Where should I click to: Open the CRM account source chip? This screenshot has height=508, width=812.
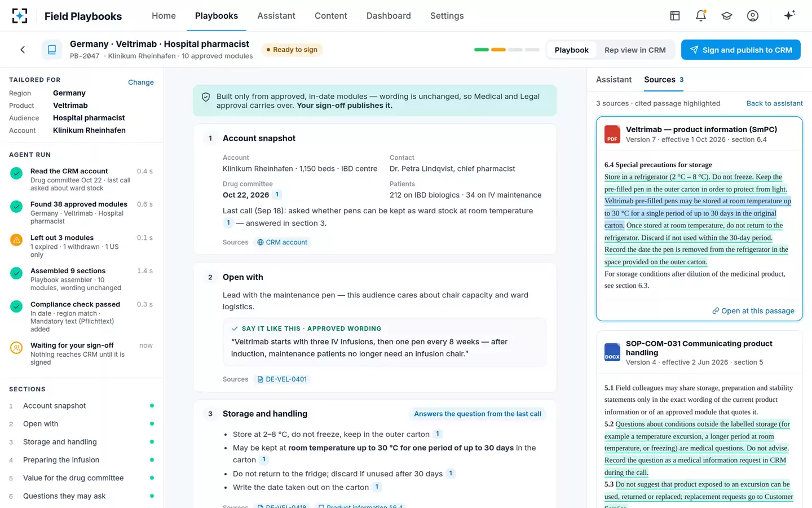(x=282, y=242)
